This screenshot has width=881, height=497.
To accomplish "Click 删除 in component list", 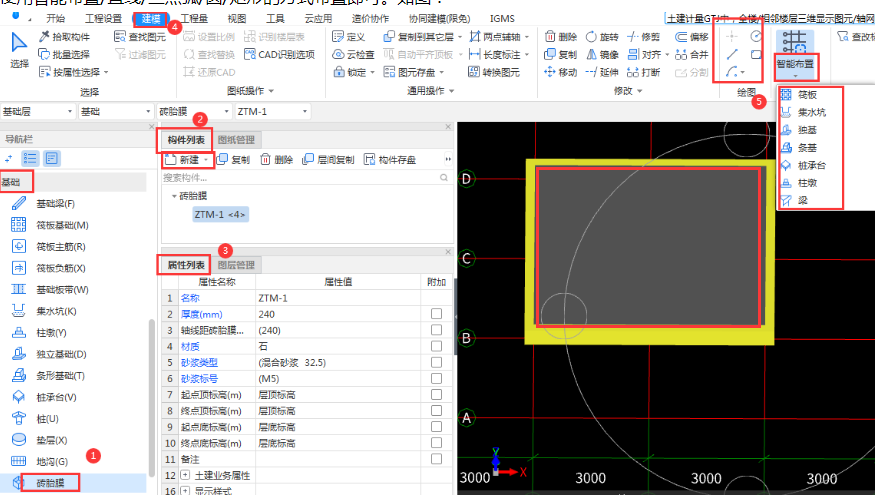I will point(276,160).
